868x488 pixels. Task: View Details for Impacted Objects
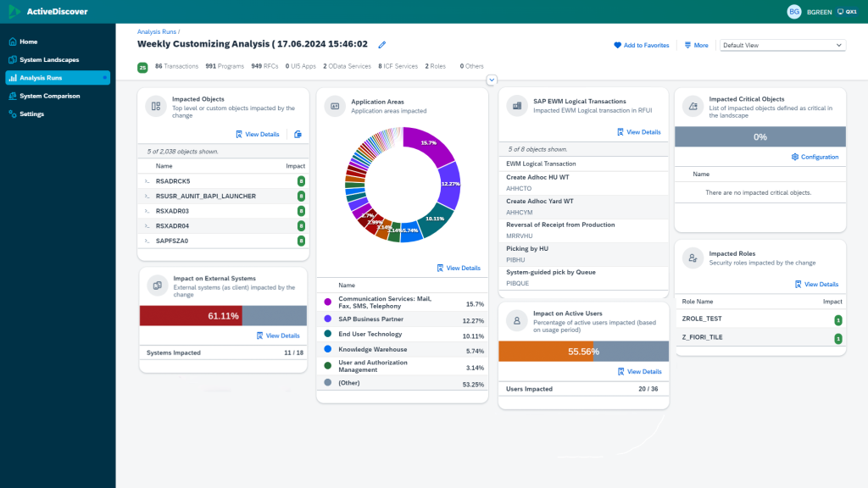tap(258, 135)
